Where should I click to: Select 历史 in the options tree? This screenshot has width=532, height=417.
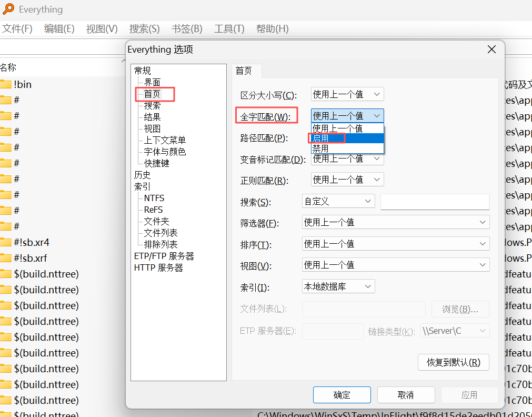(x=142, y=175)
